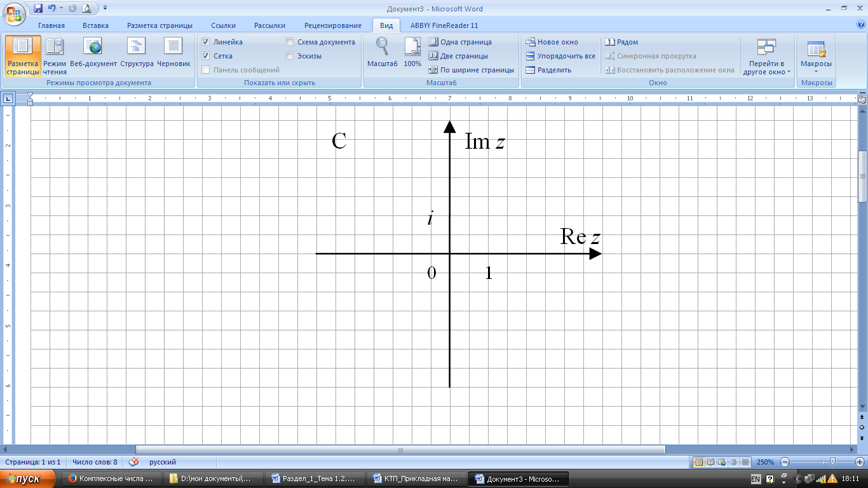The height and width of the screenshot is (488, 868).
Task: Open the Вставка ribbon tab
Action: (x=95, y=25)
